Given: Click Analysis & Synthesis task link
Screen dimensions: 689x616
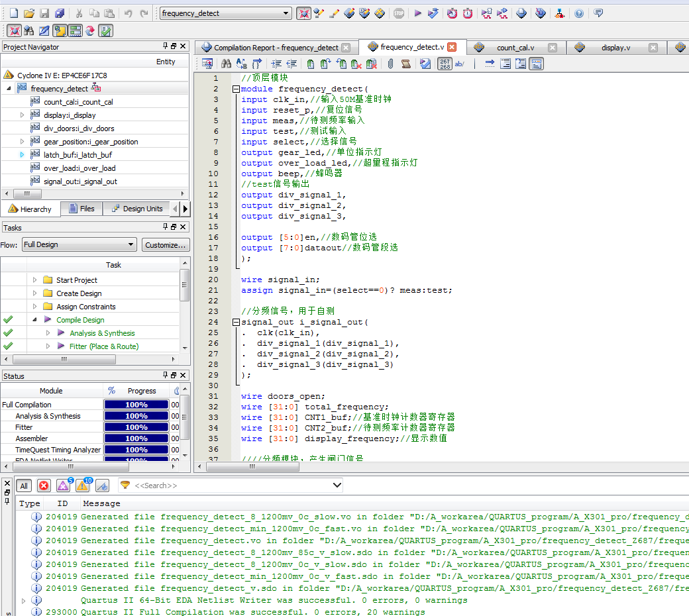Looking at the screenshot, I should coord(102,333).
